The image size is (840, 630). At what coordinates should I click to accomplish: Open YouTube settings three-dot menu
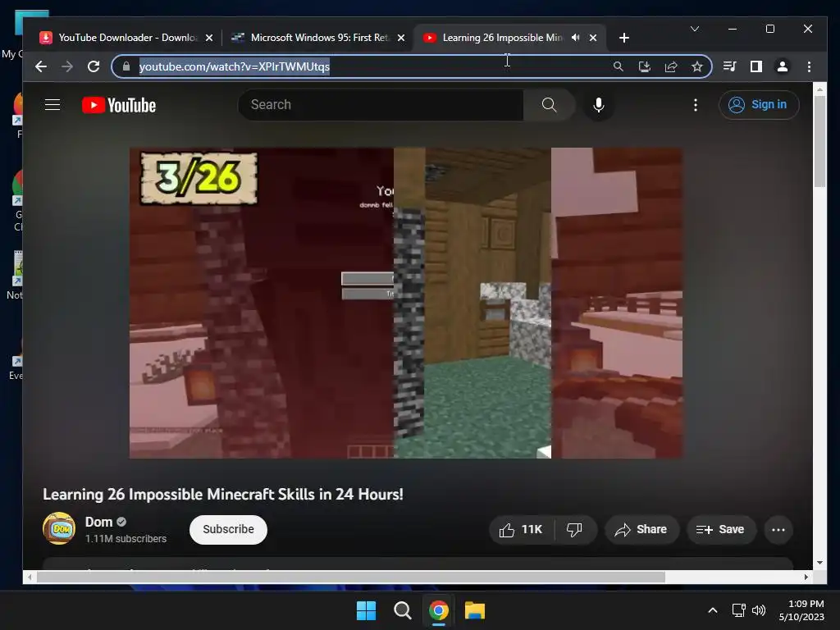696,104
